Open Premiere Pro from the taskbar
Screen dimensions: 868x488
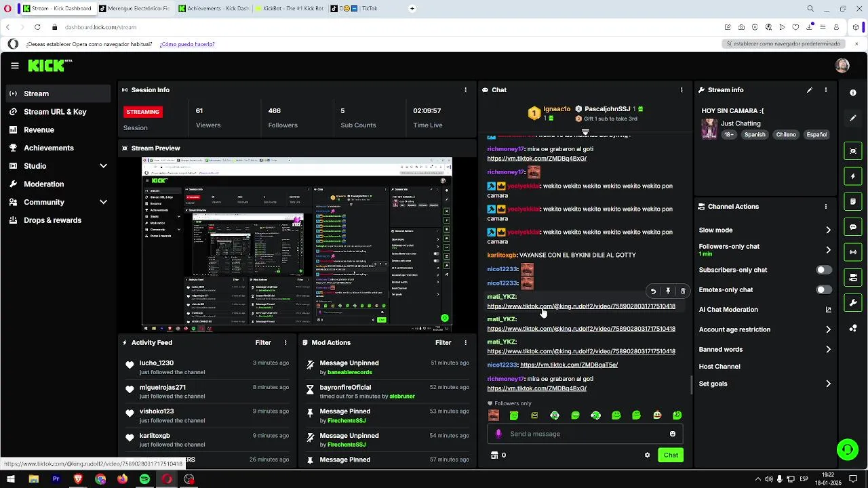click(56, 479)
